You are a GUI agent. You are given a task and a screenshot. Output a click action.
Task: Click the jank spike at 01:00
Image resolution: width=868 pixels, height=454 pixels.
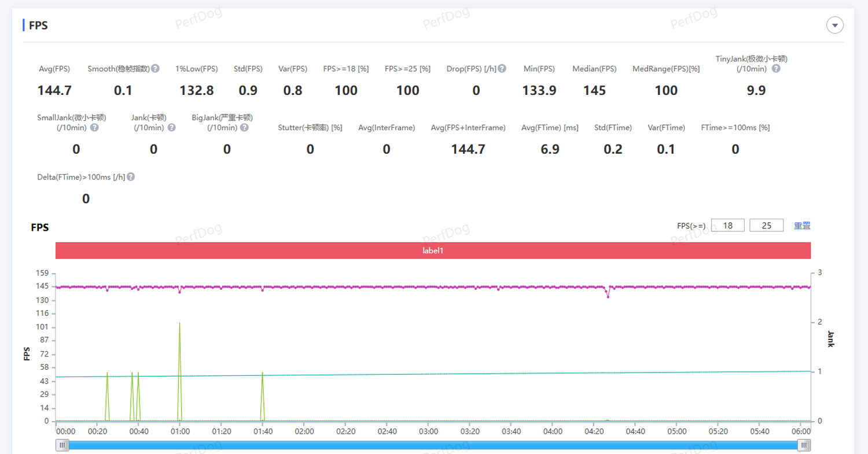180,324
